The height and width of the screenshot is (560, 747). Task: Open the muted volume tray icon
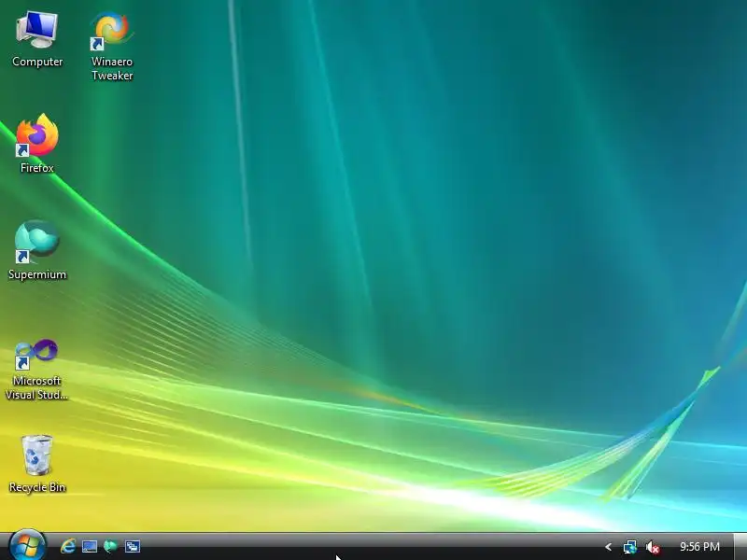[x=652, y=547]
